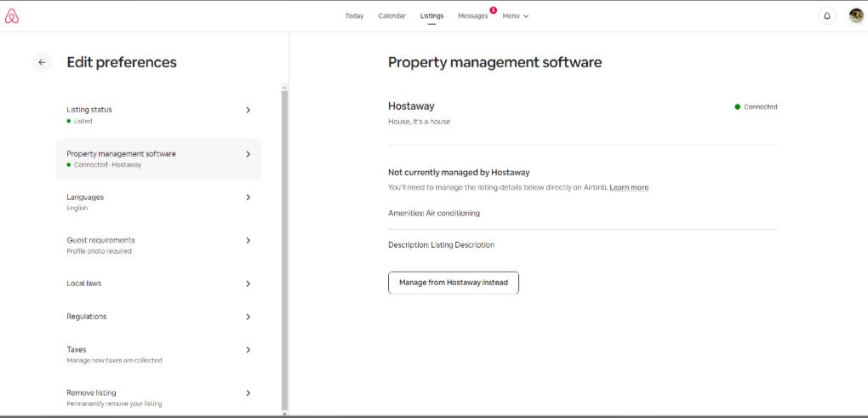Click 'House, it's a house' subtitle

pyautogui.click(x=419, y=122)
